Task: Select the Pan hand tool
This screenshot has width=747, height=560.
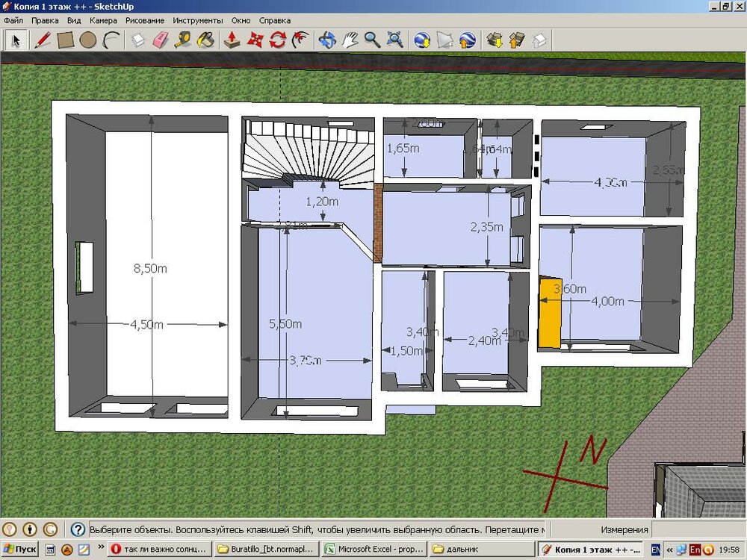Action: pyautogui.click(x=350, y=40)
